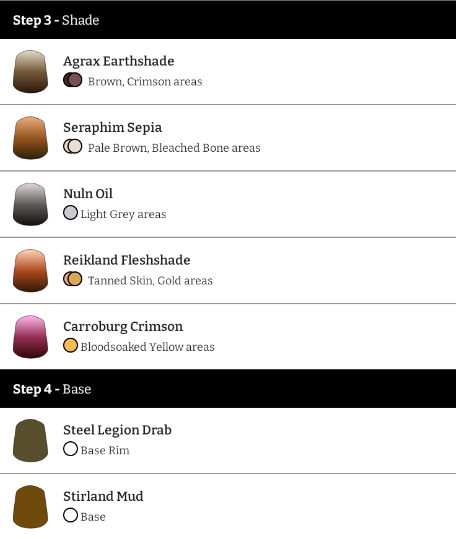Viewport: 456px width, 539px height.
Task: Open the Step 4 - Base section header
Action: (x=228, y=389)
